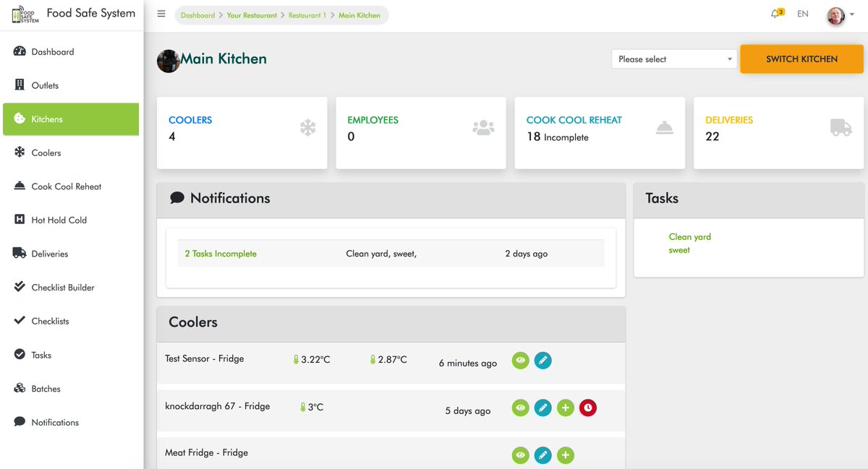Click the cloche icon in Cook Cool Reheat card
The width and height of the screenshot is (868, 469).
click(665, 128)
